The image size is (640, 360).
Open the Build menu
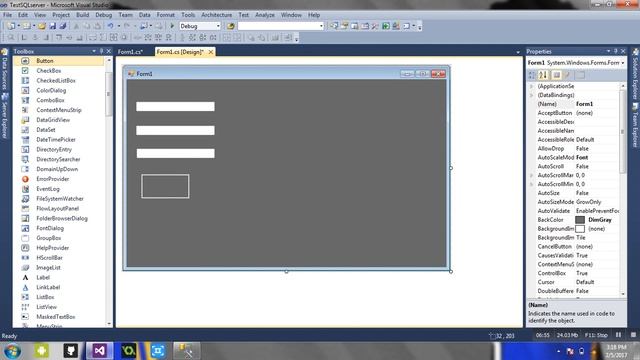(82, 15)
